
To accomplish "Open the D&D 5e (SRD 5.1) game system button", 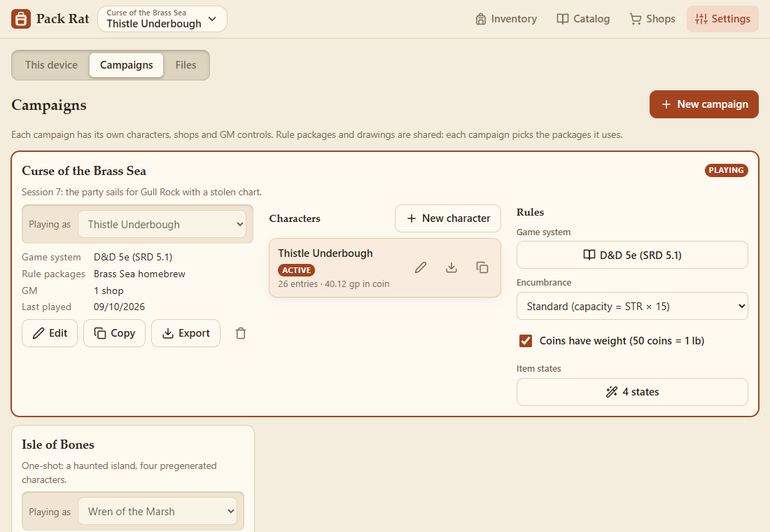I will click(632, 255).
